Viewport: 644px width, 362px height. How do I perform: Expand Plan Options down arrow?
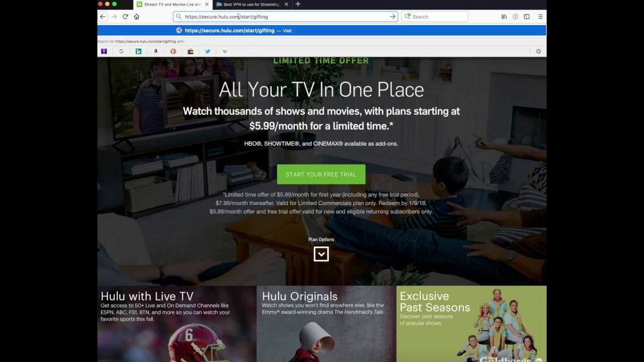click(321, 254)
